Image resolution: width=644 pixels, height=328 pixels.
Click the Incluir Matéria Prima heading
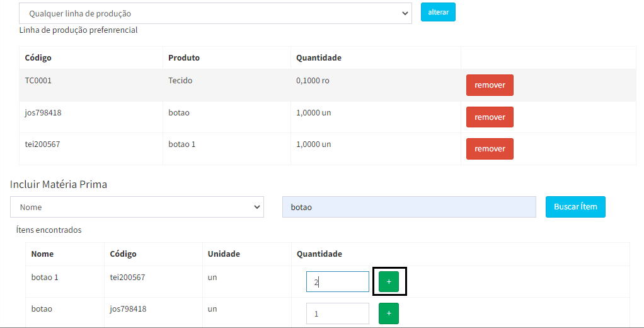[x=59, y=184]
